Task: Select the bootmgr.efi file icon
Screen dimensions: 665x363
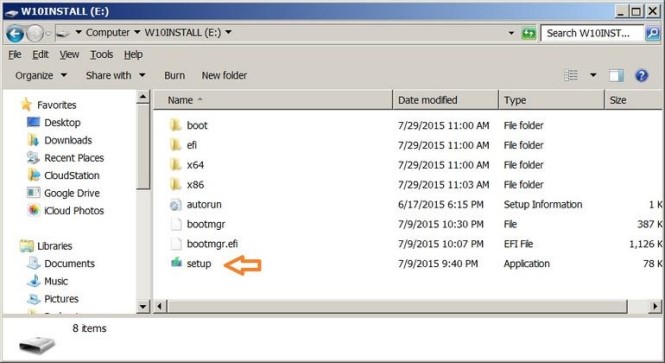Action: [176, 244]
